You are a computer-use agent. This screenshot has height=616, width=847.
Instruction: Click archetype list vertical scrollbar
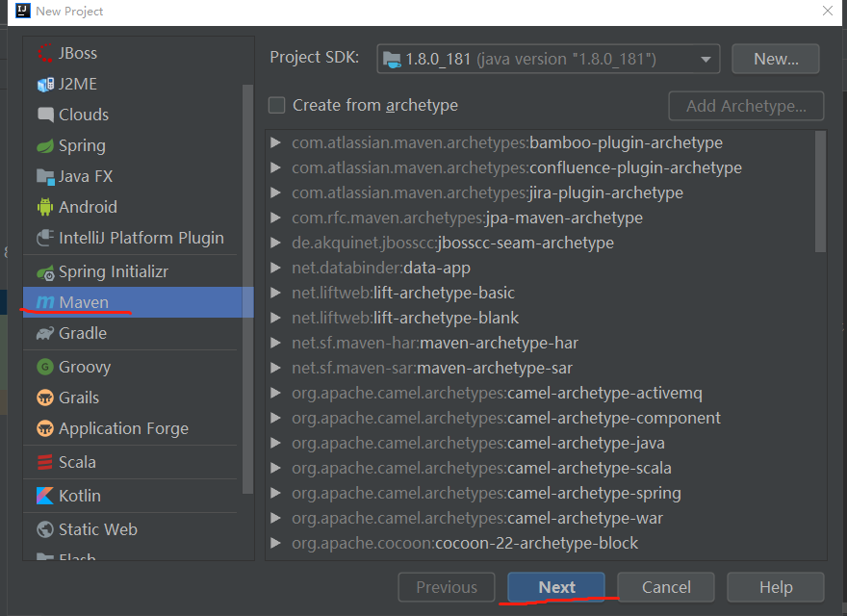click(x=820, y=192)
